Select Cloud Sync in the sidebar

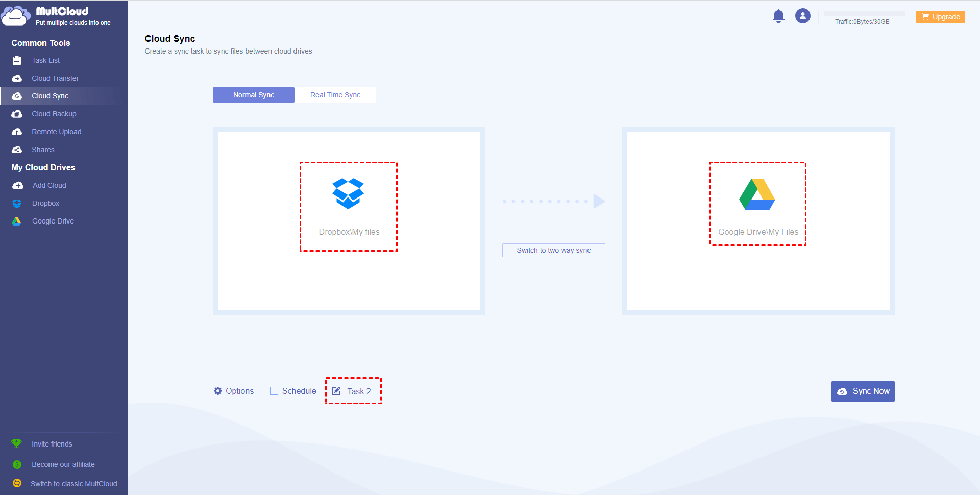(x=50, y=96)
